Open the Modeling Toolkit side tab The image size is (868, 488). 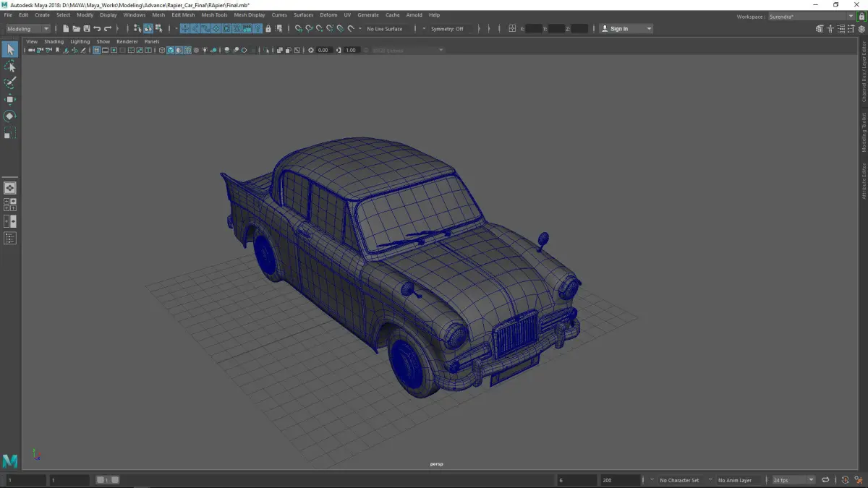coord(863,132)
